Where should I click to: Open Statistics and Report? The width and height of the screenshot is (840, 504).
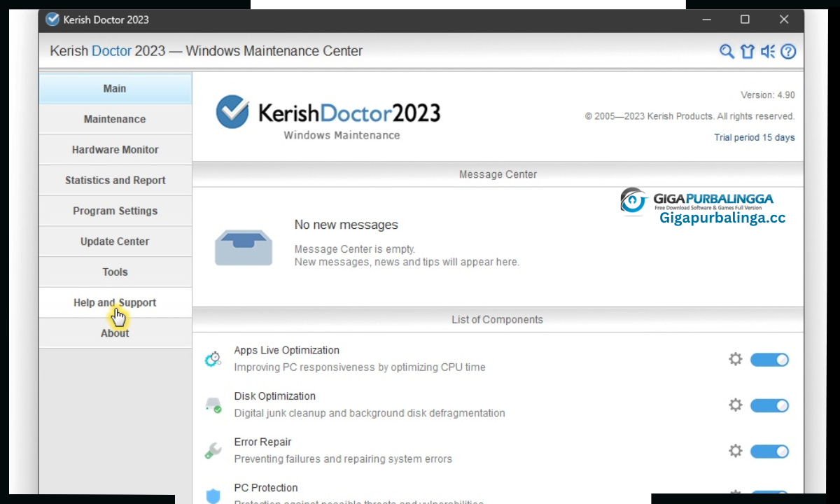115,181
